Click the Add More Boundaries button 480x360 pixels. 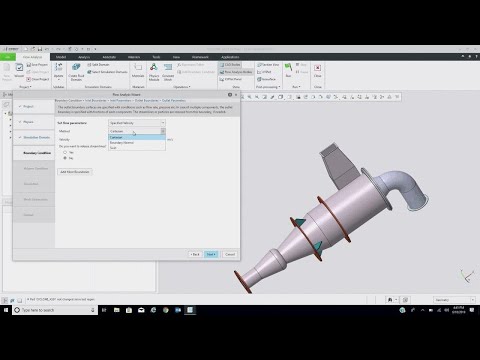click(x=75, y=172)
